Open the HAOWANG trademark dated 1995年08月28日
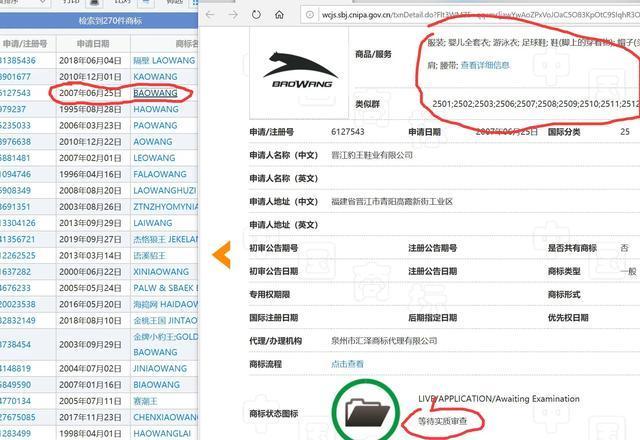 [156, 109]
